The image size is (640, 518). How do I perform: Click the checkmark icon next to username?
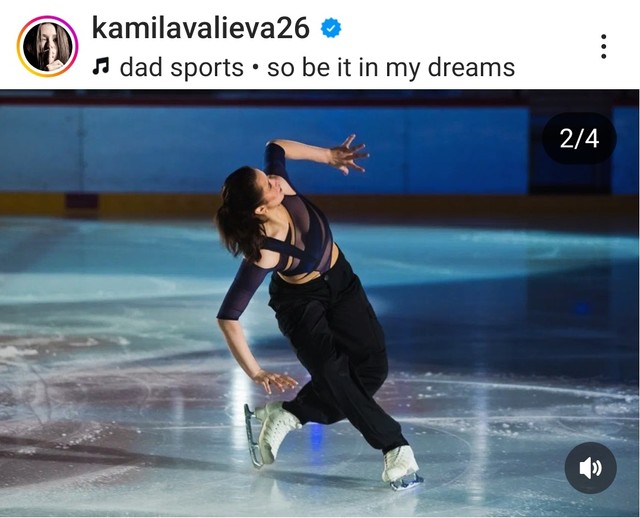pyautogui.click(x=331, y=28)
